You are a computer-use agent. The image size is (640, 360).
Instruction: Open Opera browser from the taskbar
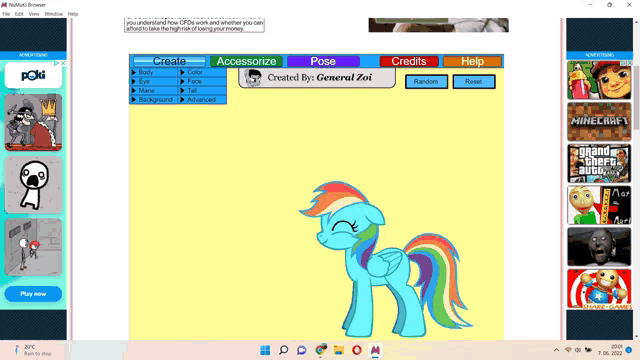(x=357, y=350)
